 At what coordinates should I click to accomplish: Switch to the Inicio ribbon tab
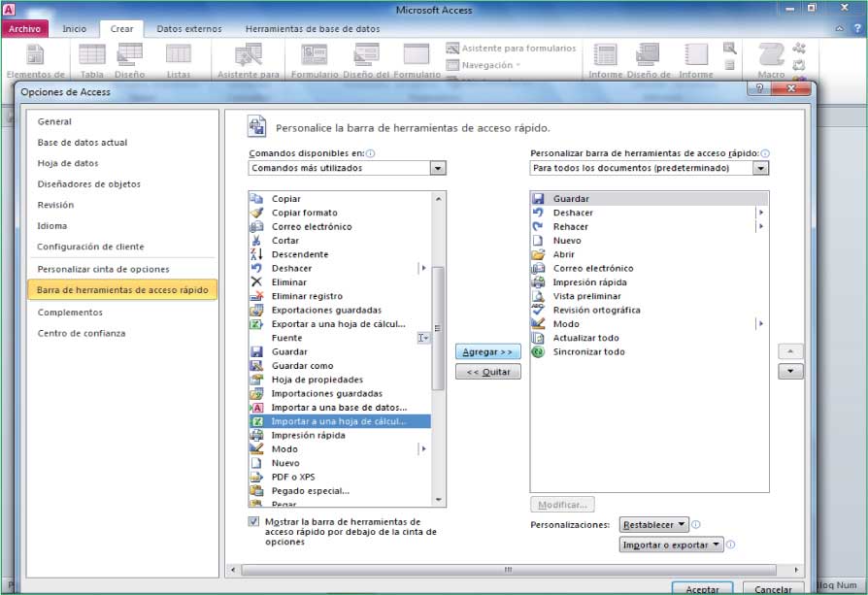point(74,29)
